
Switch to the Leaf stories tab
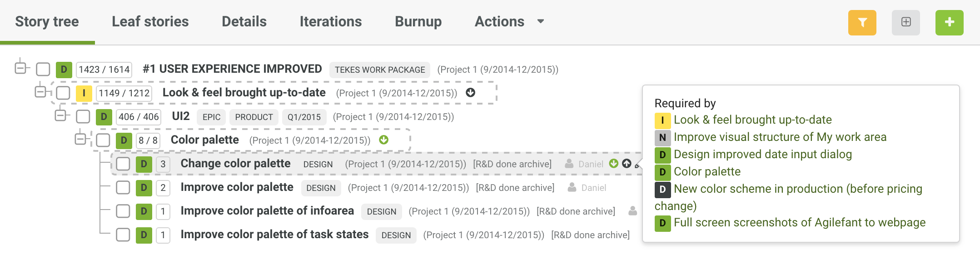150,21
